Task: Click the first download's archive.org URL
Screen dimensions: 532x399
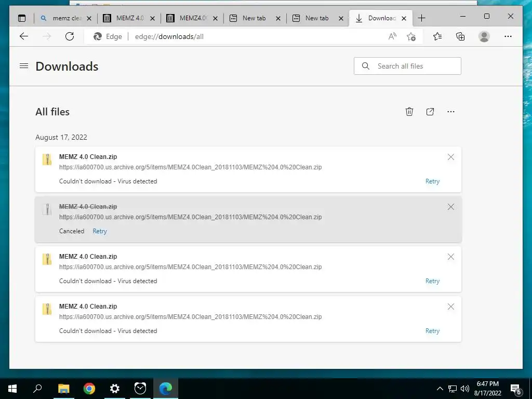Action: click(x=190, y=167)
